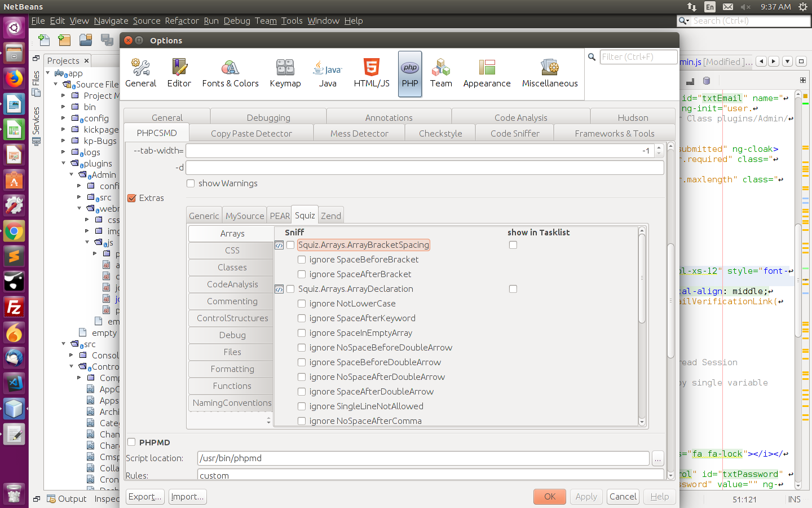Click the sniff list vertical scrollbar
812x508 pixels.
(x=642, y=279)
